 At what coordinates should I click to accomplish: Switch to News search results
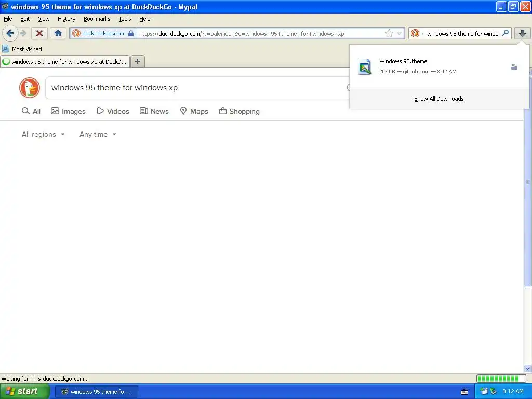click(154, 111)
